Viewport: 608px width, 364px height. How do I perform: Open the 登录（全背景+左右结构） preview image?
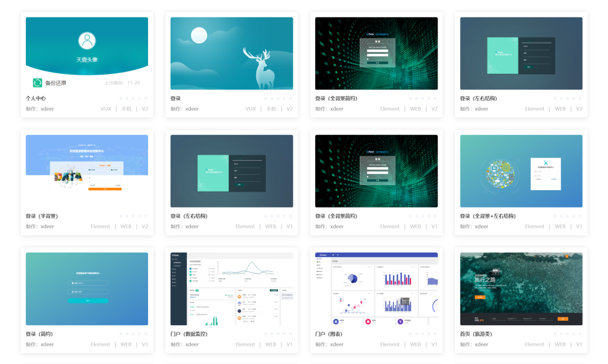pos(521,171)
